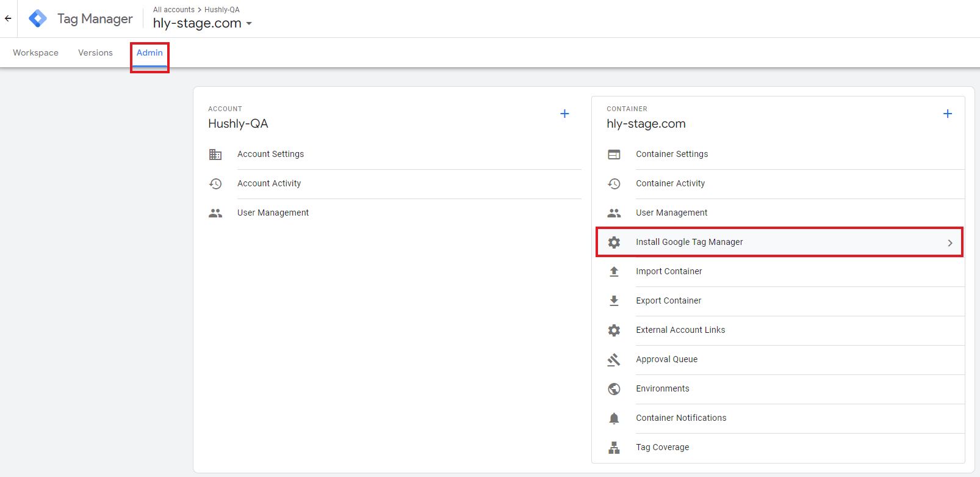Click the Approval Queue gavel icon
Viewport: 980px width, 477px height.
[x=614, y=360]
